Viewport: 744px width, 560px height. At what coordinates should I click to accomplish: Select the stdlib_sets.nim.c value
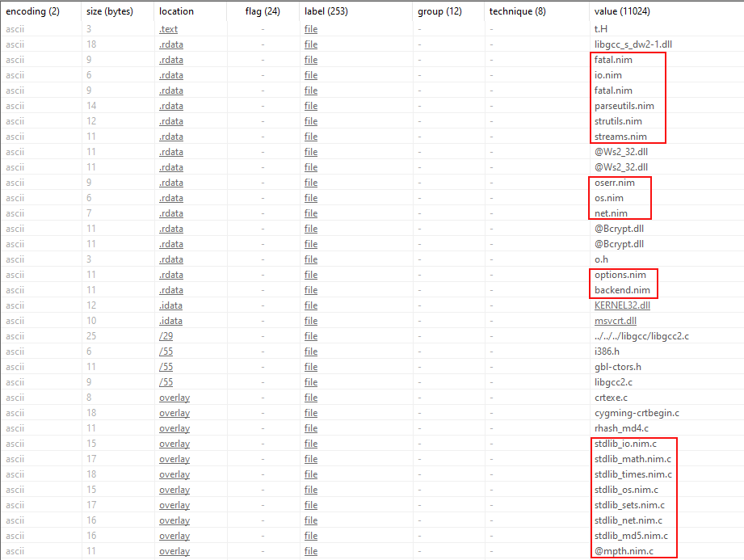[x=629, y=505]
